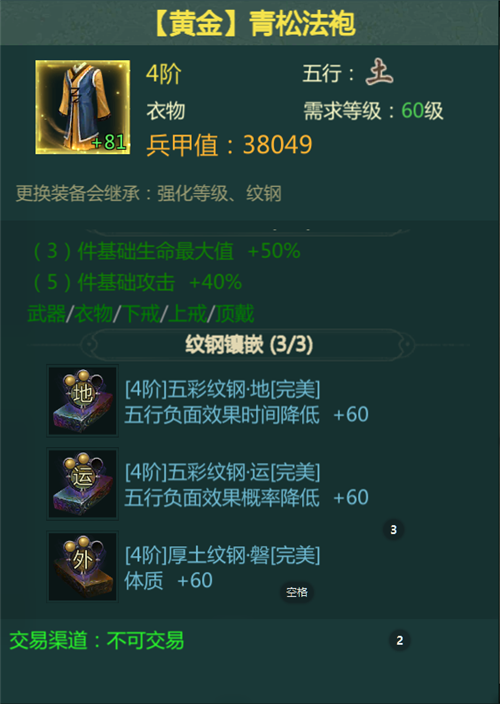Click the 空格 key hint label
Viewport: 500px width, 704px height.
click(x=297, y=592)
